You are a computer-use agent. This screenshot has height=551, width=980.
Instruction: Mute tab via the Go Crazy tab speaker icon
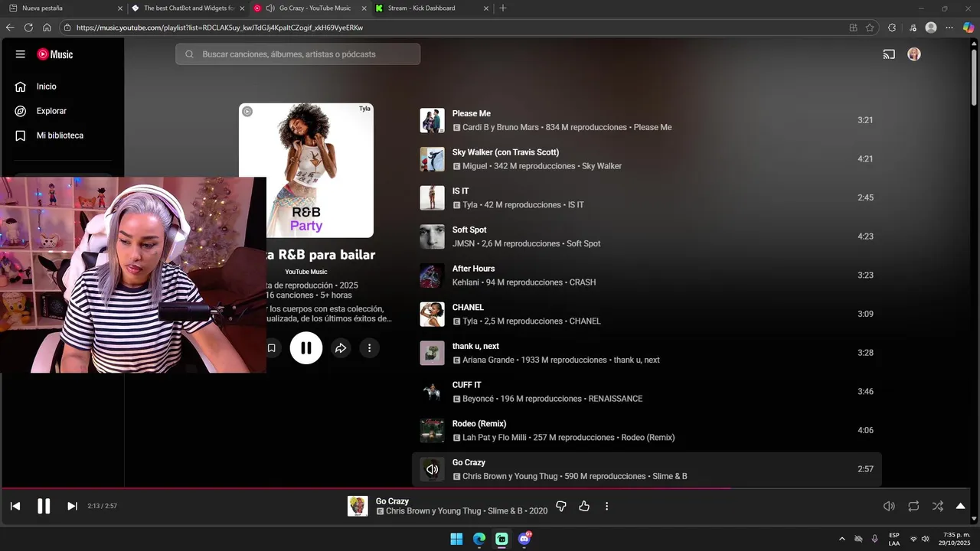tap(270, 8)
